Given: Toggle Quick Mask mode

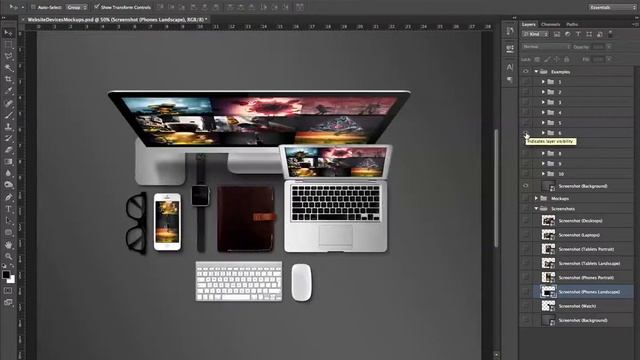Looking at the screenshot, I should coord(8,291).
